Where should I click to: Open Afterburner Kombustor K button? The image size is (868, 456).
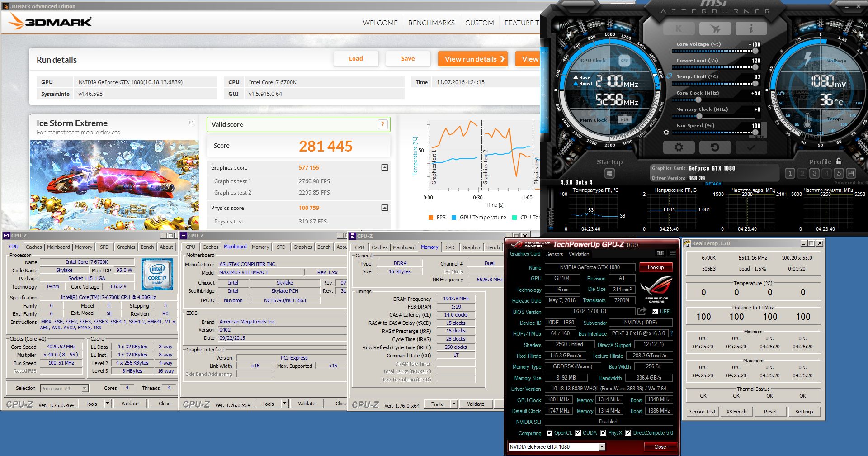click(x=679, y=28)
